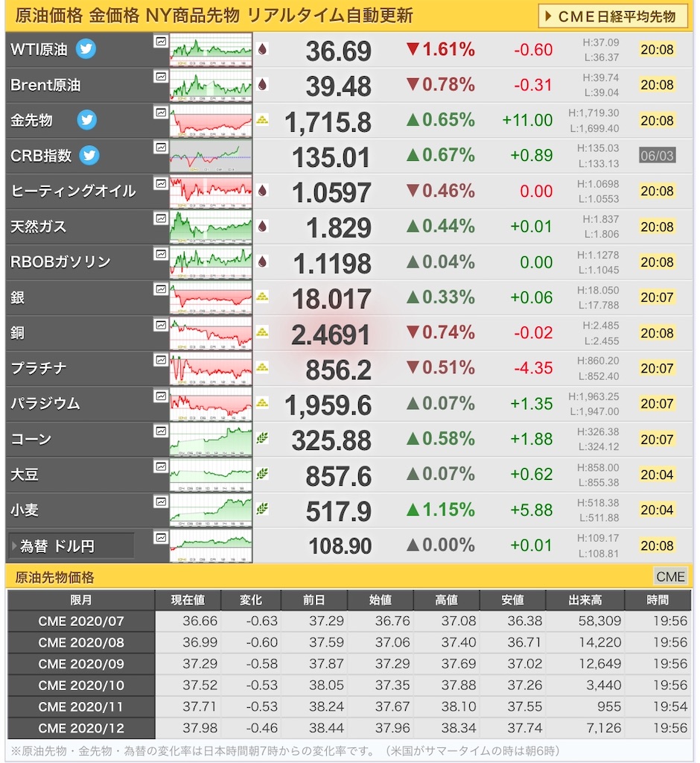Open chart popup icon for プラチナ
Viewport: 700px width, 763px height.
(x=161, y=360)
